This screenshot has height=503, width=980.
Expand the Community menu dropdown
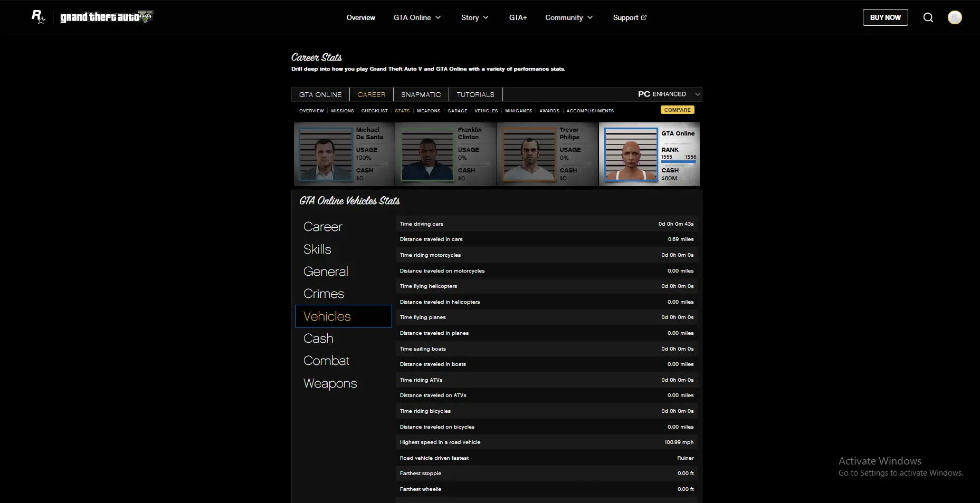[568, 17]
